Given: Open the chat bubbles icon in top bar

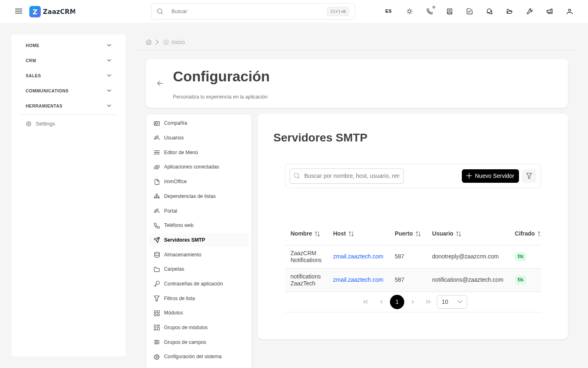Looking at the screenshot, I should (x=490, y=11).
